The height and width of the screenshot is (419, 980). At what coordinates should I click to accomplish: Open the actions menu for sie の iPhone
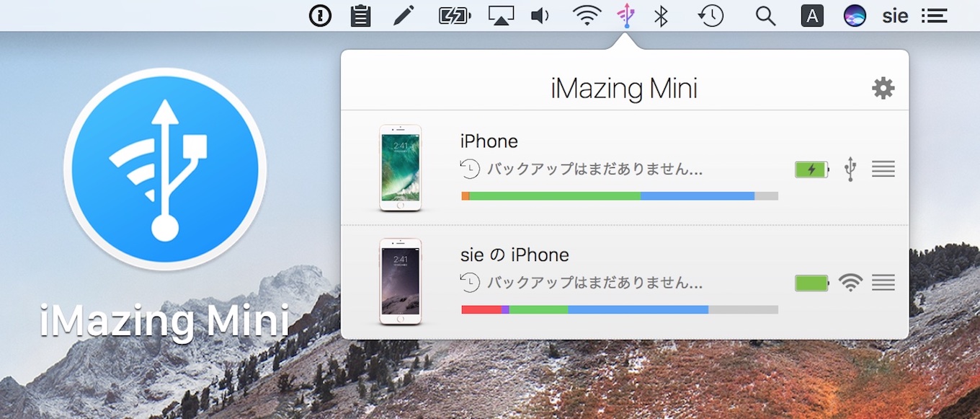point(883,282)
